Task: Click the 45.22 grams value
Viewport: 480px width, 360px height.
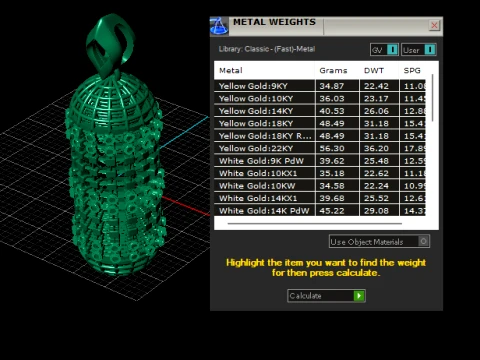Action: click(332, 211)
